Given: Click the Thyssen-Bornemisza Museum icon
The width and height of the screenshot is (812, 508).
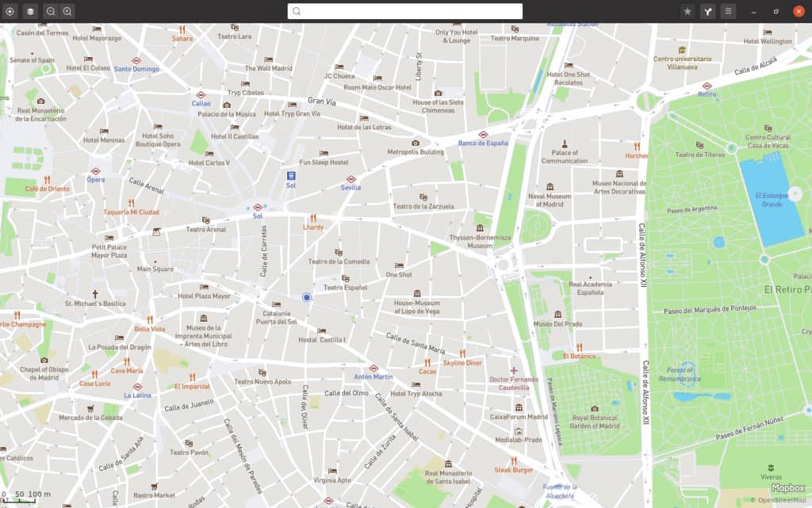Looking at the screenshot, I should [x=480, y=228].
